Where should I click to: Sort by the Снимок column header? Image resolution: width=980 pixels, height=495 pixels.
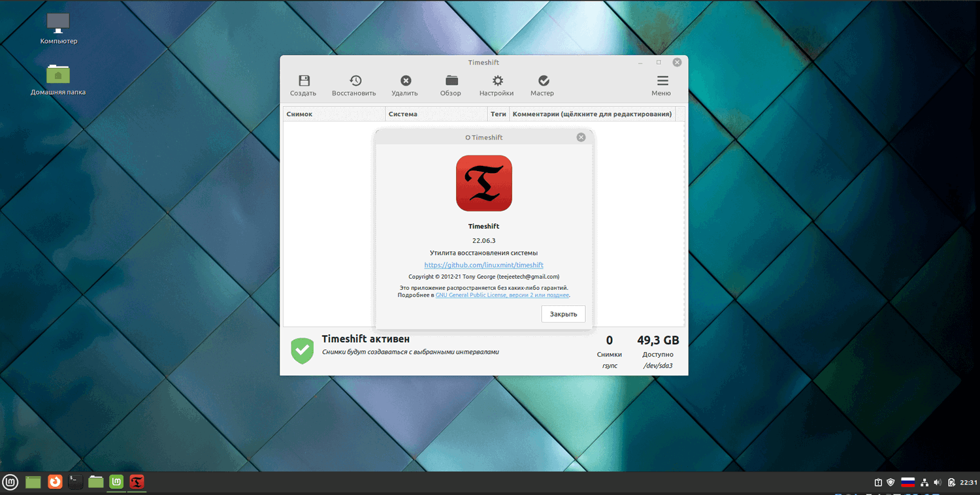pyautogui.click(x=335, y=114)
